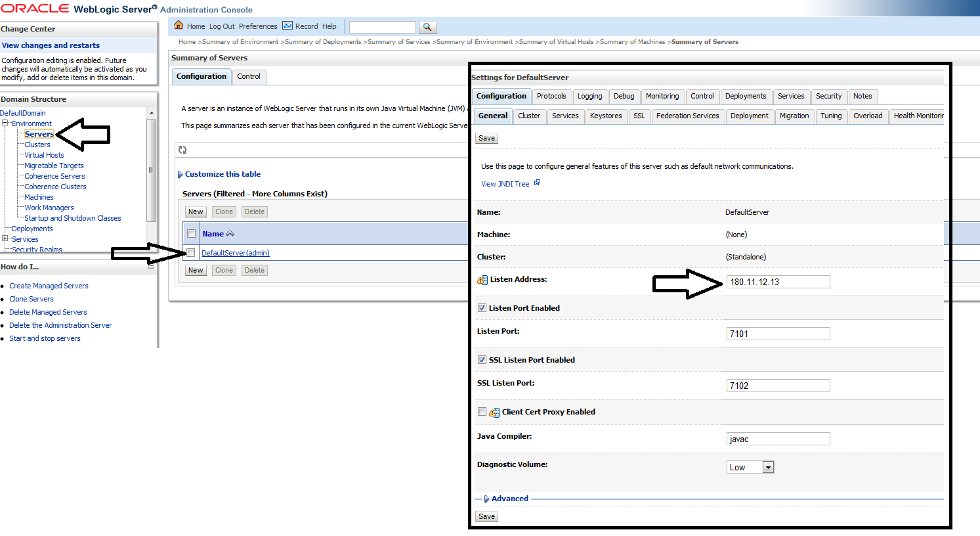
Task: Click Help in the toolbar
Action: point(330,26)
